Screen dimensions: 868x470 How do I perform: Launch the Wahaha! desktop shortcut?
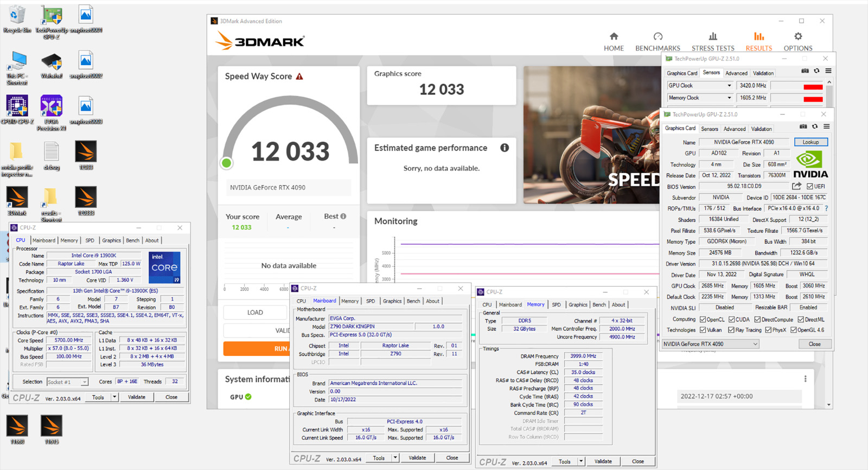52,66
